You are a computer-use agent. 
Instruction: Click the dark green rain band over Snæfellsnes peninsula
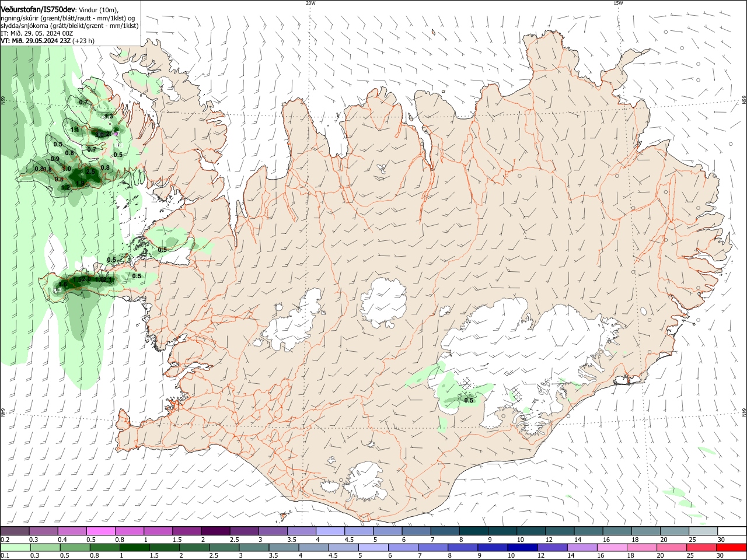tap(88, 283)
